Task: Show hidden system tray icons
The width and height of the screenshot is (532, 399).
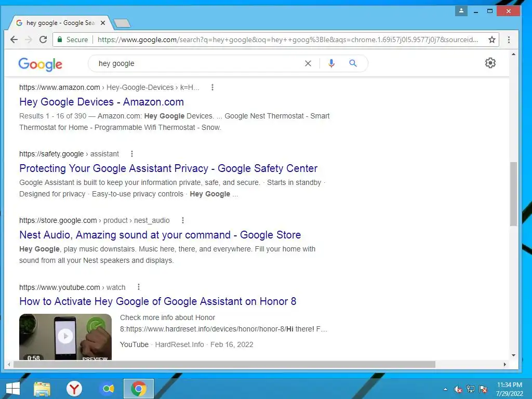Action: 445,389
